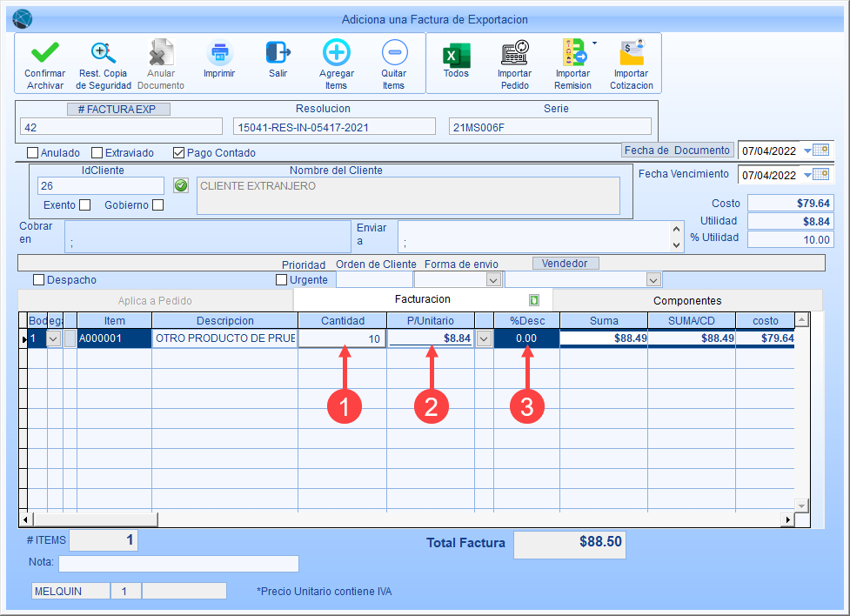Click the Cobrar en text box
This screenshot has width=850, height=616.
(x=208, y=237)
